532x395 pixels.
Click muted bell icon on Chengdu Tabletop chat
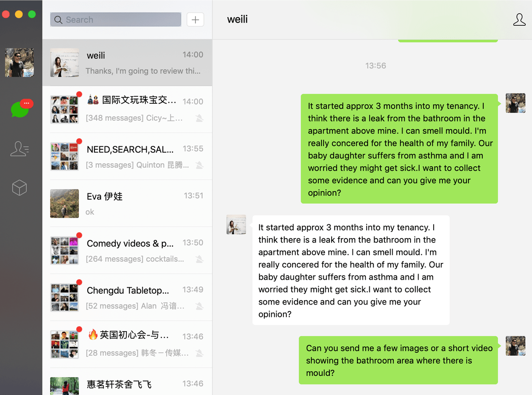point(199,306)
